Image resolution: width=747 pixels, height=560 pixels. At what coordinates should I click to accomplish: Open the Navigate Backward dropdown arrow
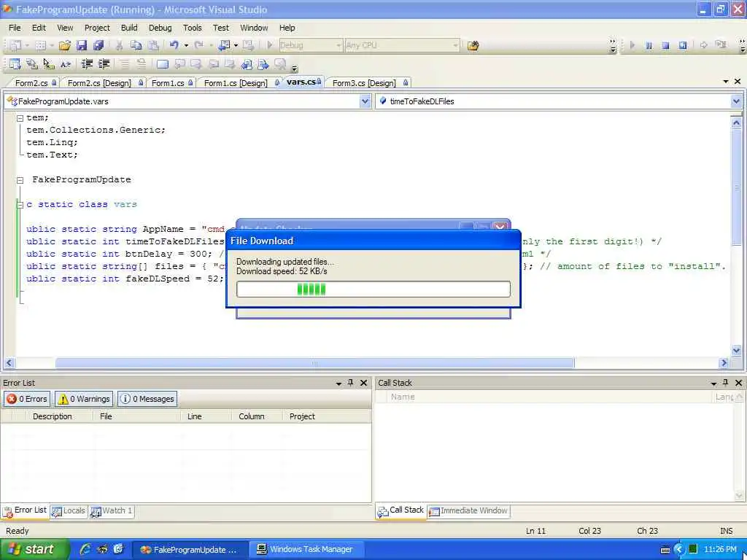point(236,45)
